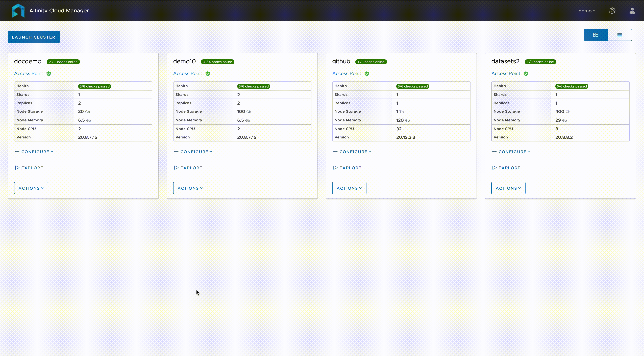Select the demo account dropdown menu
This screenshot has width=644, height=356.
(586, 11)
